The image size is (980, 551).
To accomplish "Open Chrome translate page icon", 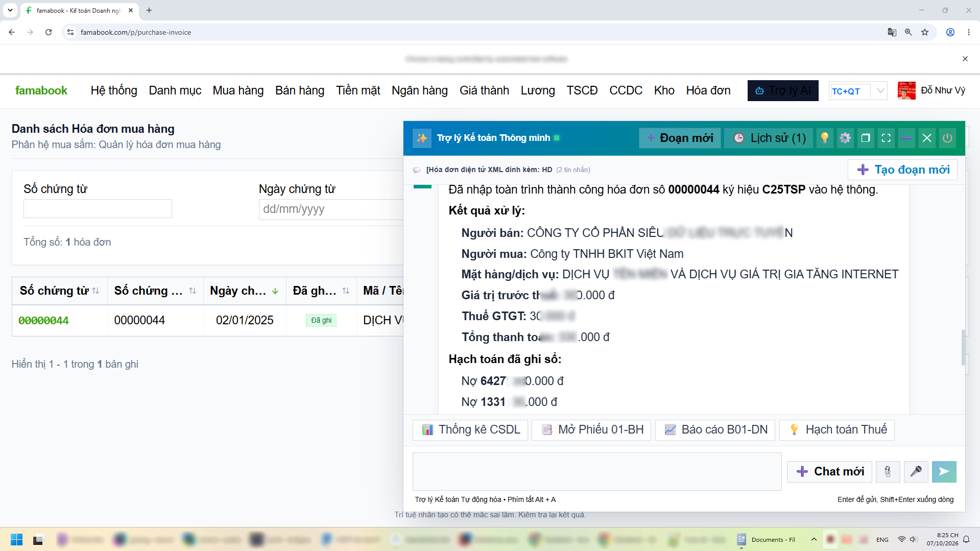I will (x=892, y=32).
